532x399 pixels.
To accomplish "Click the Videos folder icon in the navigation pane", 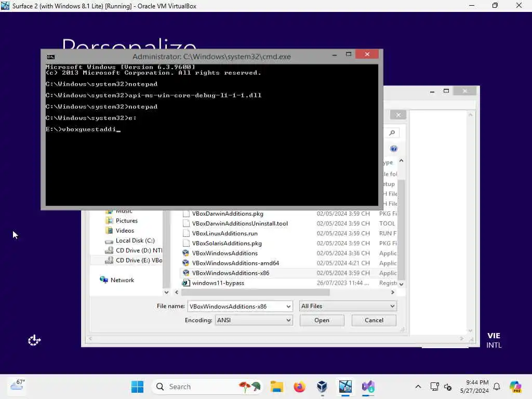I will 109,230.
